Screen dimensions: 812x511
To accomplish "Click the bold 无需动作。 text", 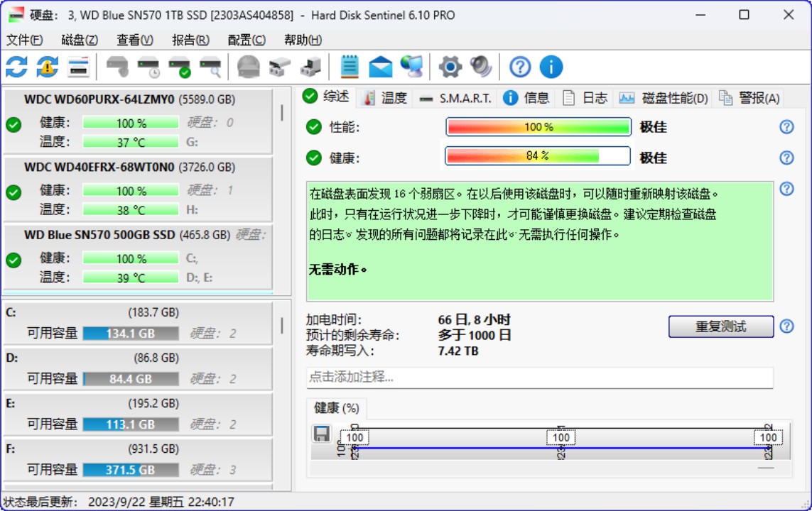I will [x=337, y=270].
